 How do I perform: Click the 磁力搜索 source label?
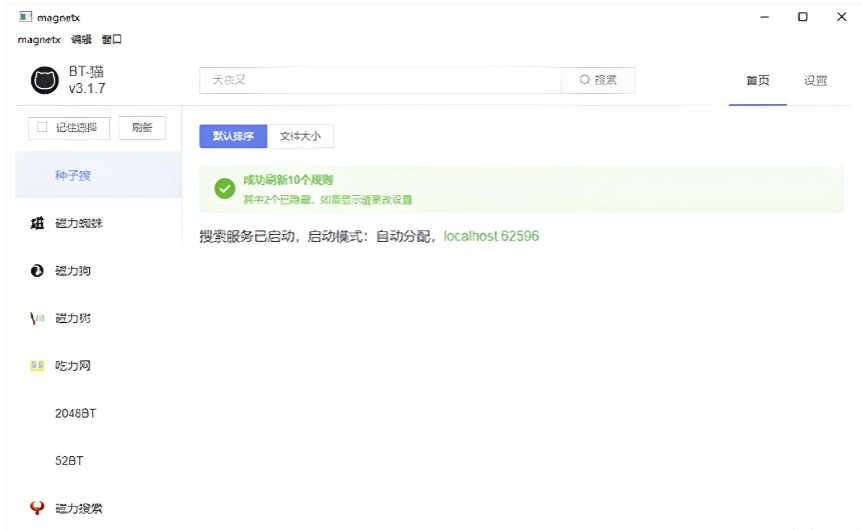tap(79, 508)
